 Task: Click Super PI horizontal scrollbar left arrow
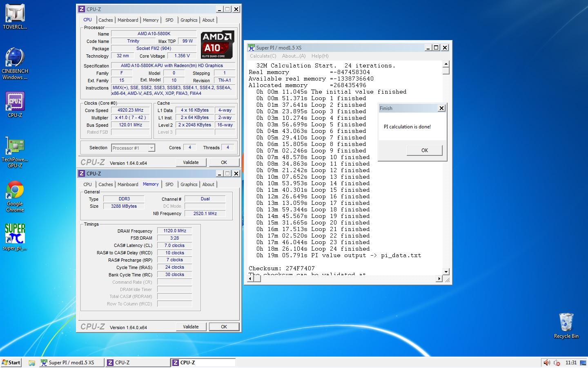point(250,278)
